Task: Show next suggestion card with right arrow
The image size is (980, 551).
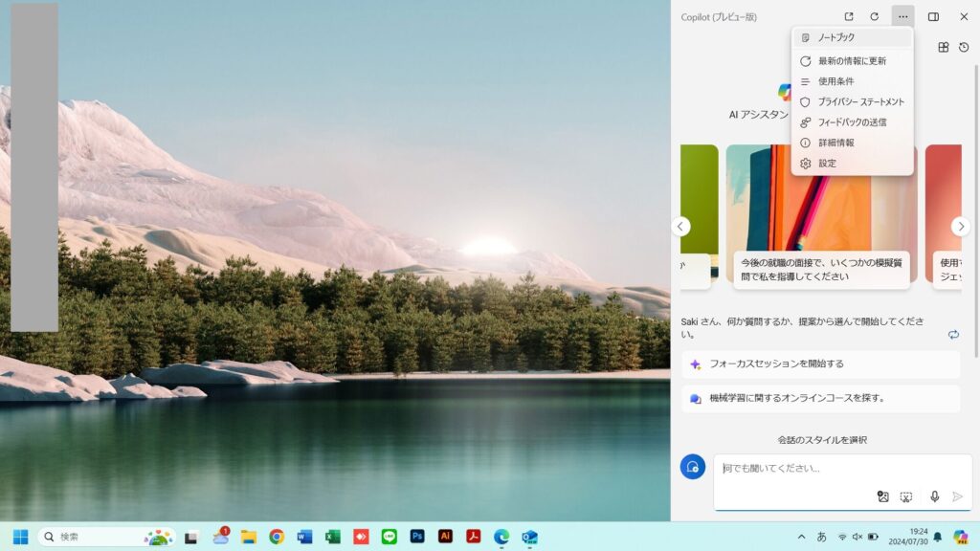Action: [961, 227]
